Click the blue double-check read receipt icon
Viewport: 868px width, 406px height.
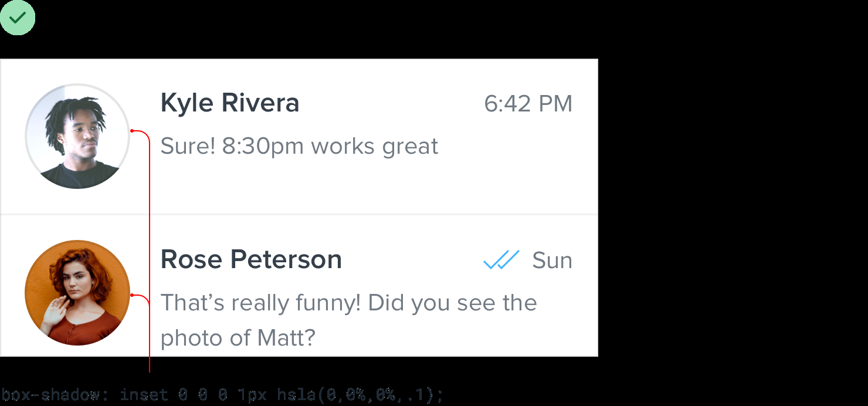[x=501, y=260]
